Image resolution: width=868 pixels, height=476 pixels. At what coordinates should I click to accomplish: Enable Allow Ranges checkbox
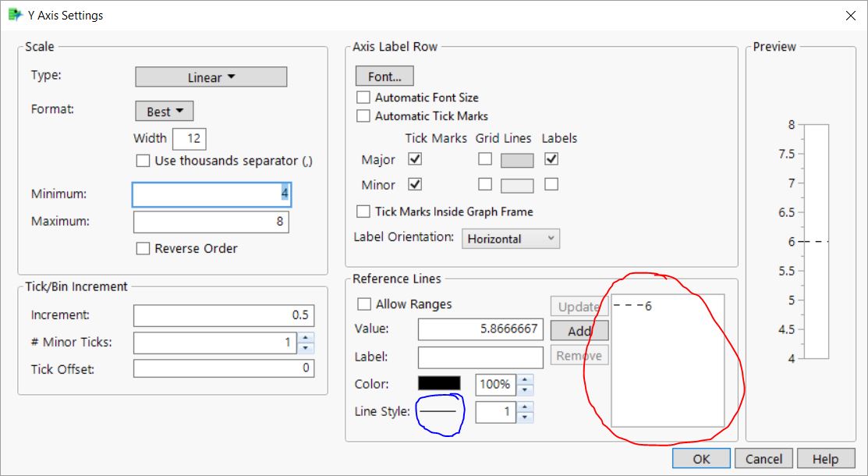tap(364, 304)
